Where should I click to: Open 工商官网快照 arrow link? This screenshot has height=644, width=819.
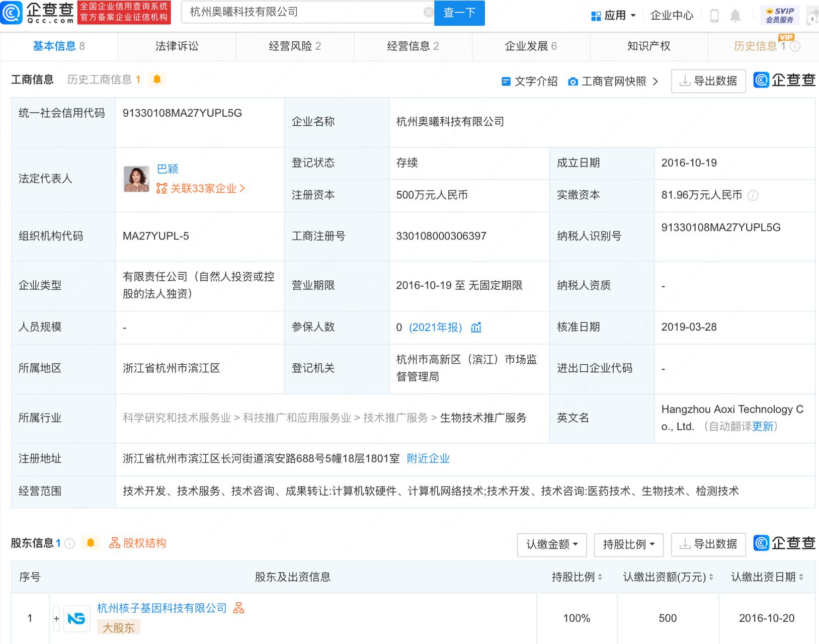(655, 82)
